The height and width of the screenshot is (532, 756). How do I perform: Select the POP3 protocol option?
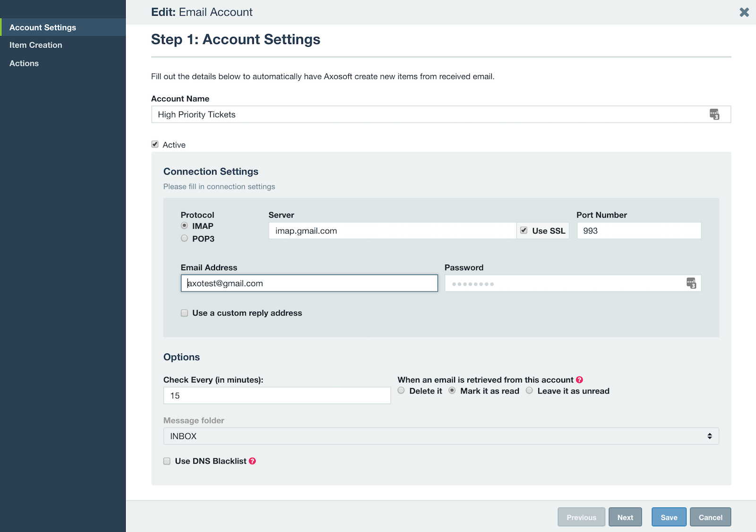point(184,239)
